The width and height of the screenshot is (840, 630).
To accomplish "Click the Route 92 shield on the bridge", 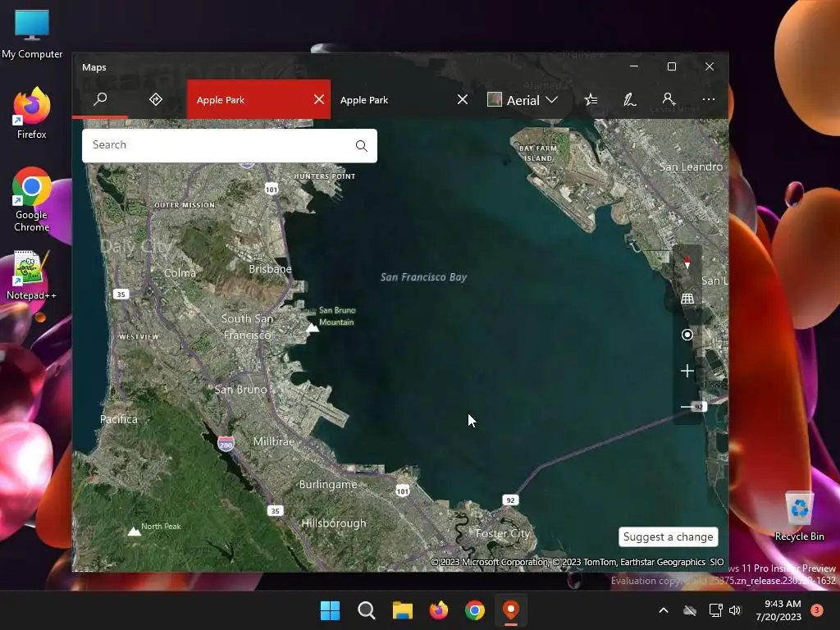I will (x=510, y=500).
